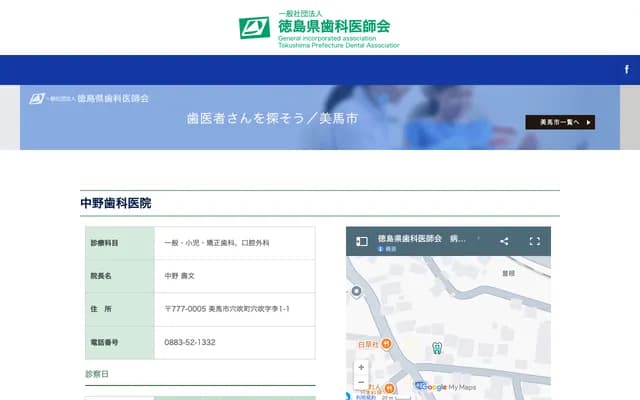Click the 住所 row label
Image resolution: width=640 pixels, height=400 pixels.
click(x=101, y=309)
